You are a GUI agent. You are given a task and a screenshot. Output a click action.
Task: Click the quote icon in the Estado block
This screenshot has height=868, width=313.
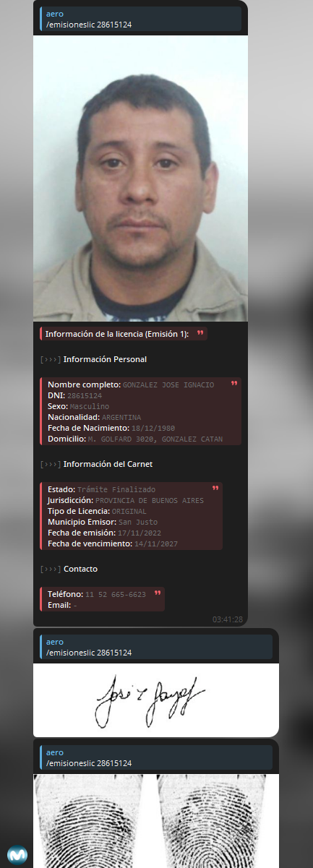point(215,488)
